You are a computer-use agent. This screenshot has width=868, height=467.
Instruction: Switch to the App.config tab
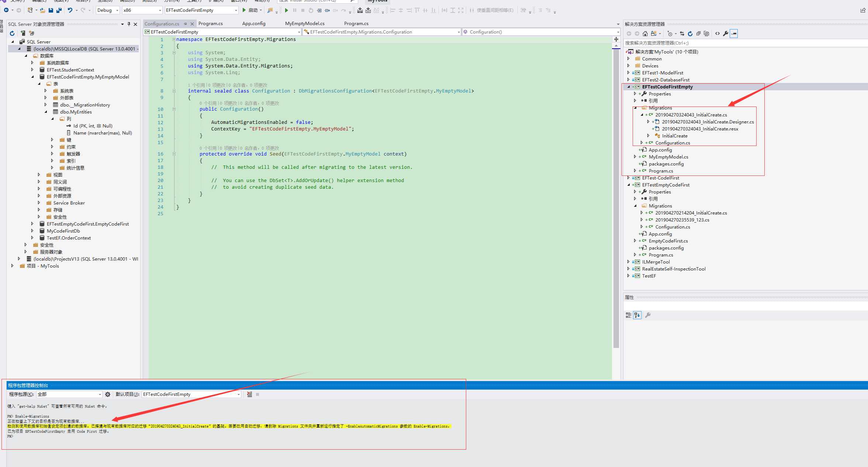[x=254, y=24]
